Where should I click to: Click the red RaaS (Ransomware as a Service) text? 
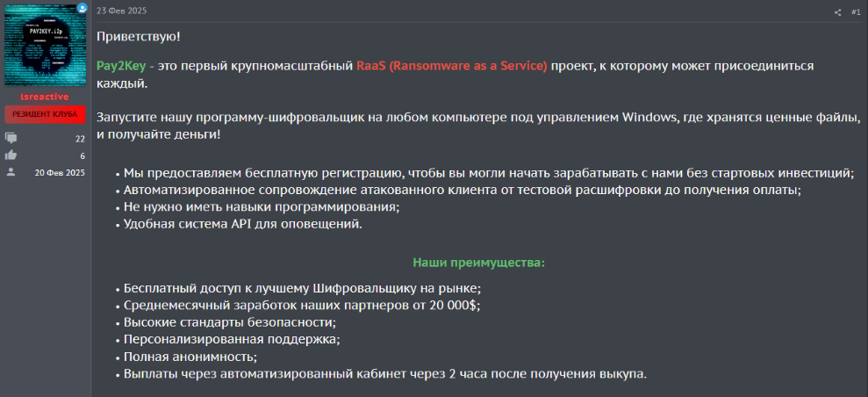(x=451, y=67)
